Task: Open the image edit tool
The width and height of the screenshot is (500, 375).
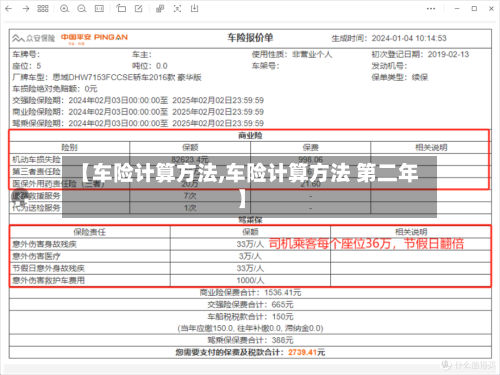Action: tap(139, 9)
